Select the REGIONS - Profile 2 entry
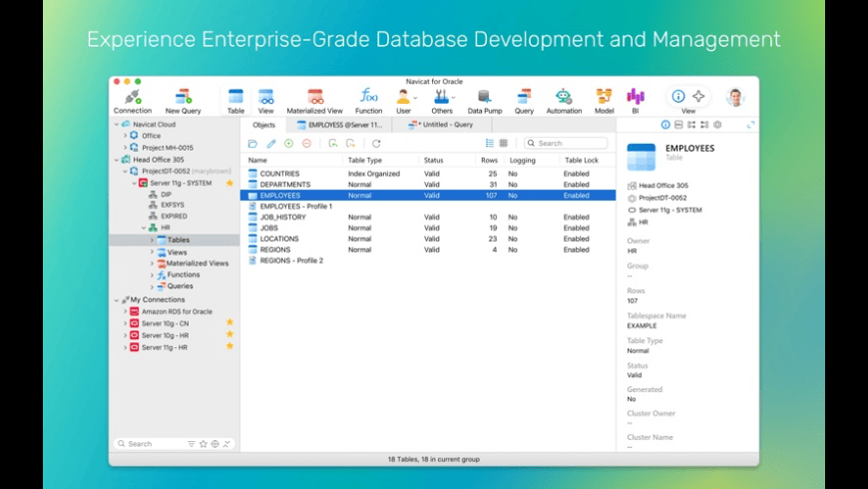Image resolution: width=868 pixels, height=489 pixels. click(x=428, y=260)
